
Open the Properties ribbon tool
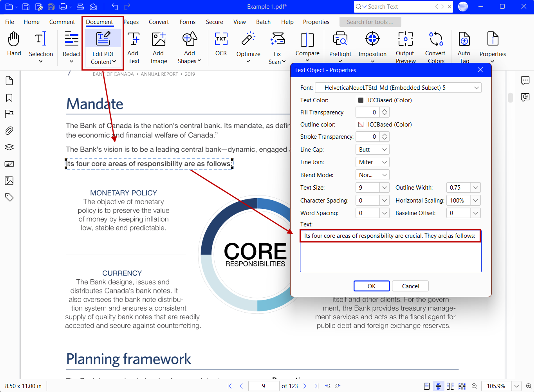click(x=492, y=47)
